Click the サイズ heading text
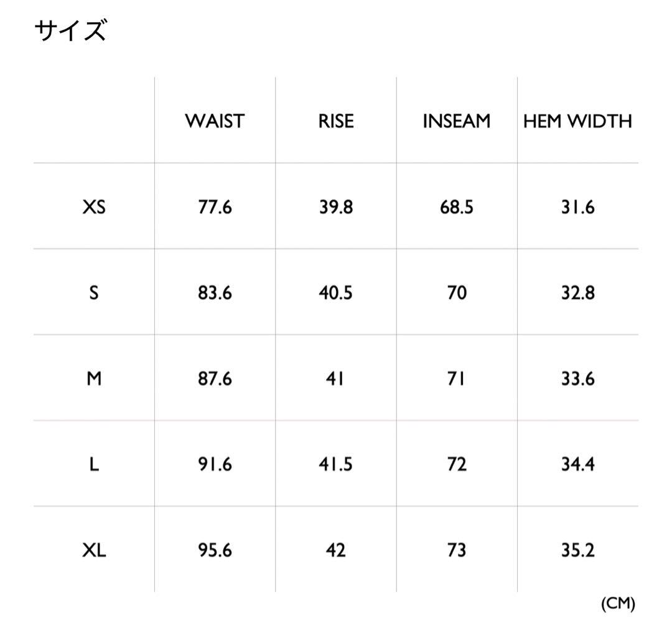Viewport: 672px width, 638px height. click(x=71, y=30)
